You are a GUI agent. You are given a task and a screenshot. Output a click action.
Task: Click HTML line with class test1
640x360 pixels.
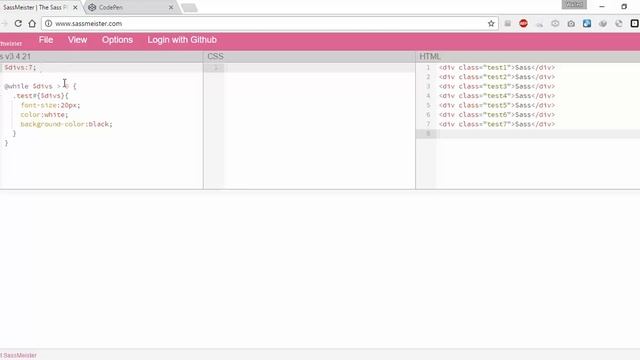497,67
